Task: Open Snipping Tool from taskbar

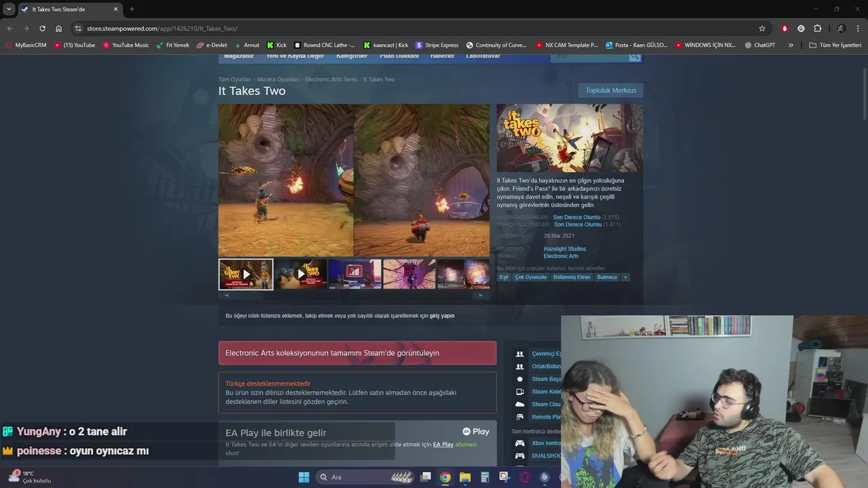Action: click(505, 477)
